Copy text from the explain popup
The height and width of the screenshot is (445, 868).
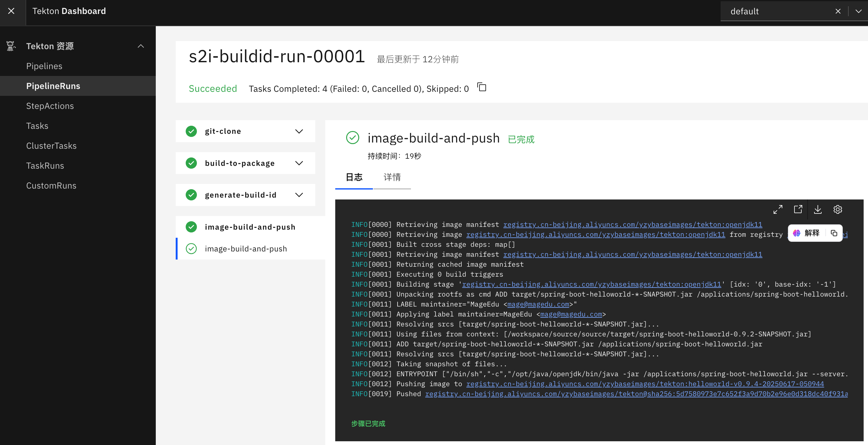(834, 233)
